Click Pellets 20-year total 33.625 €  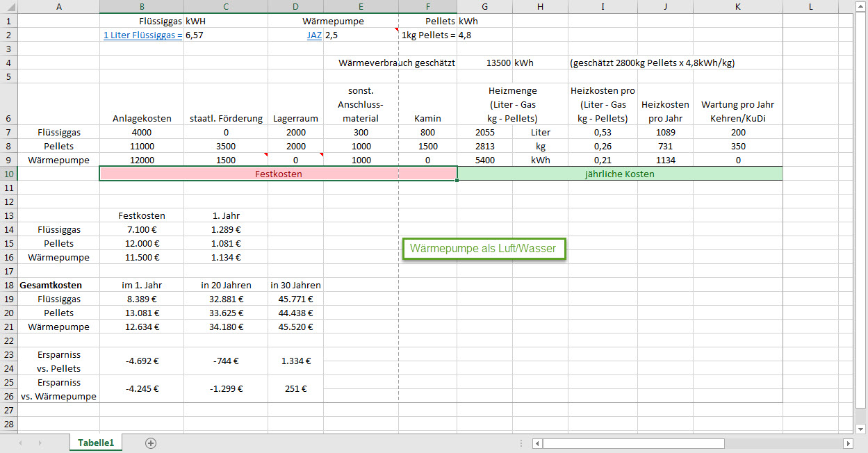coord(226,313)
